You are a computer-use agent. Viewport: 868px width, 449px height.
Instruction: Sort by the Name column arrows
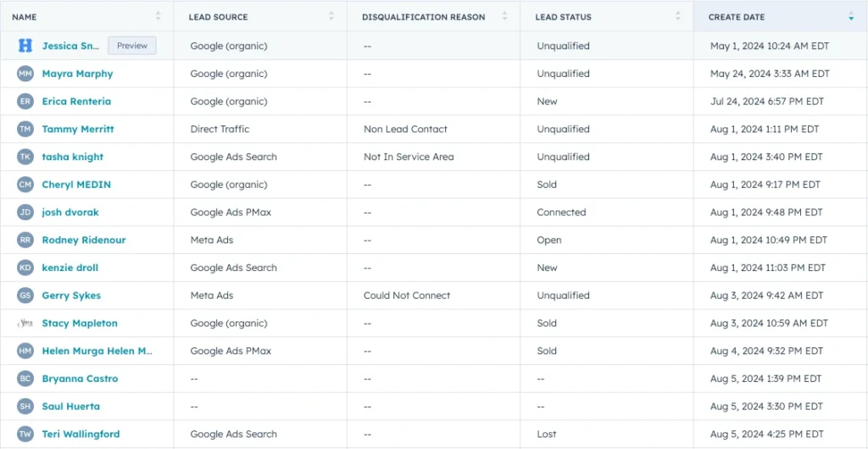[158, 16]
